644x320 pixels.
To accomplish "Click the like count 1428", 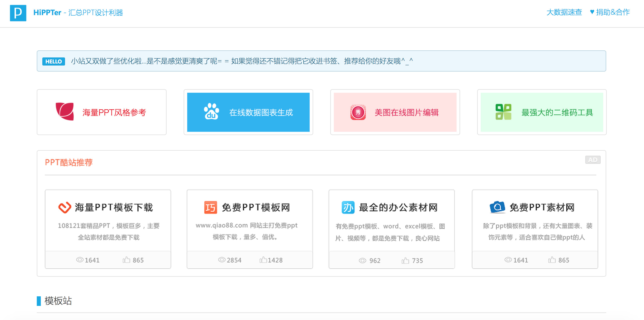I will (x=275, y=260).
